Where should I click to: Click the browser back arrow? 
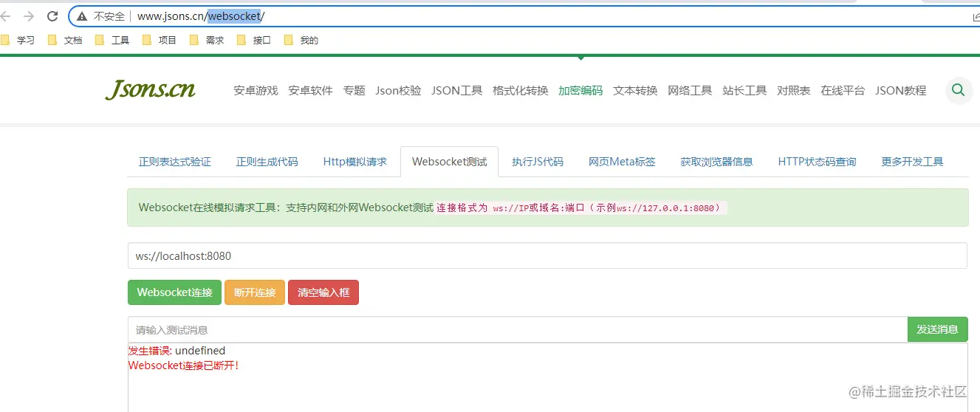5,16
